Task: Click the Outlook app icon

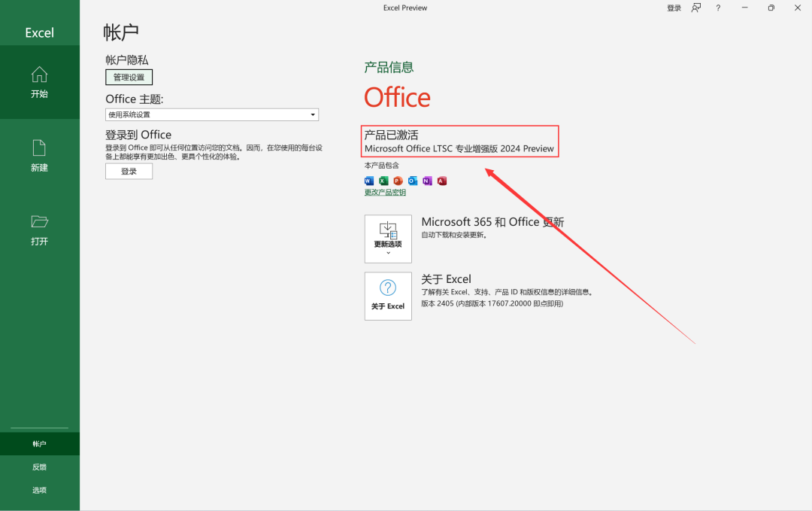Action: (x=413, y=181)
